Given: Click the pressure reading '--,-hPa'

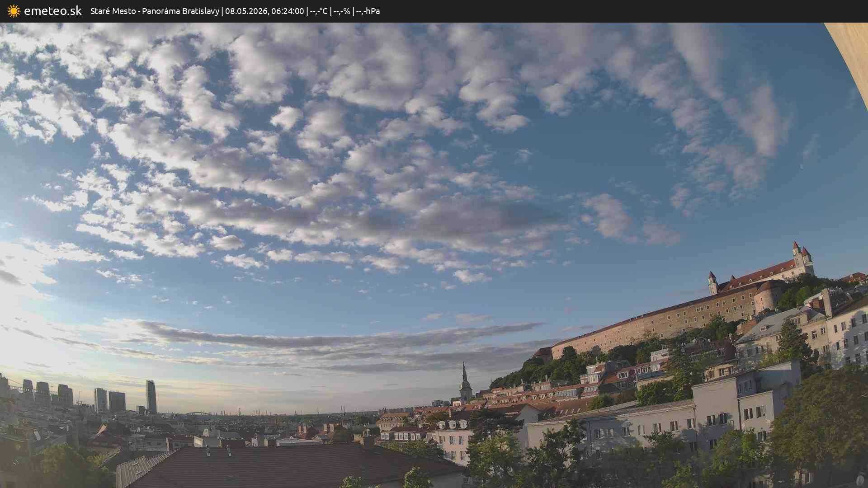Looking at the screenshot, I should [x=368, y=11].
